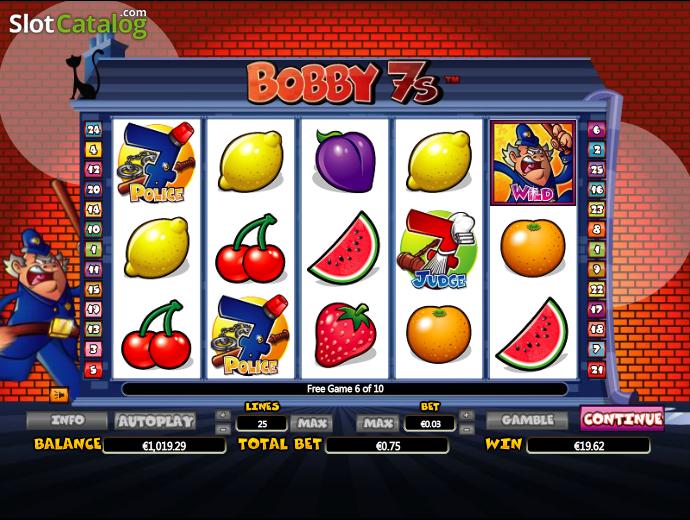This screenshot has width=690, height=520.
Task: Select payline marker 21
Action: [597, 370]
